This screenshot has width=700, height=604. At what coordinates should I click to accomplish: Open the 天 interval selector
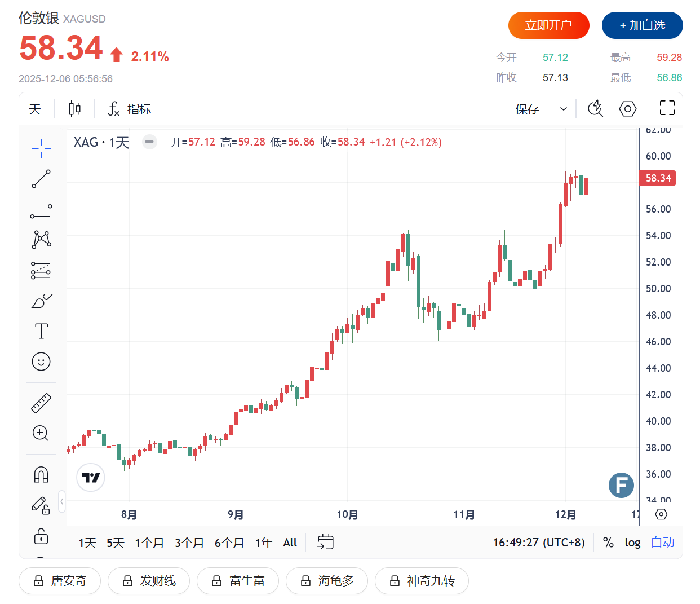point(35,109)
